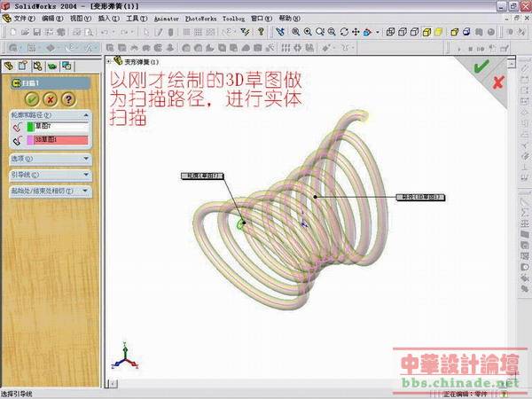The width and height of the screenshot is (532, 399).
Task: Expand the Options section
Action: point(86,159)
